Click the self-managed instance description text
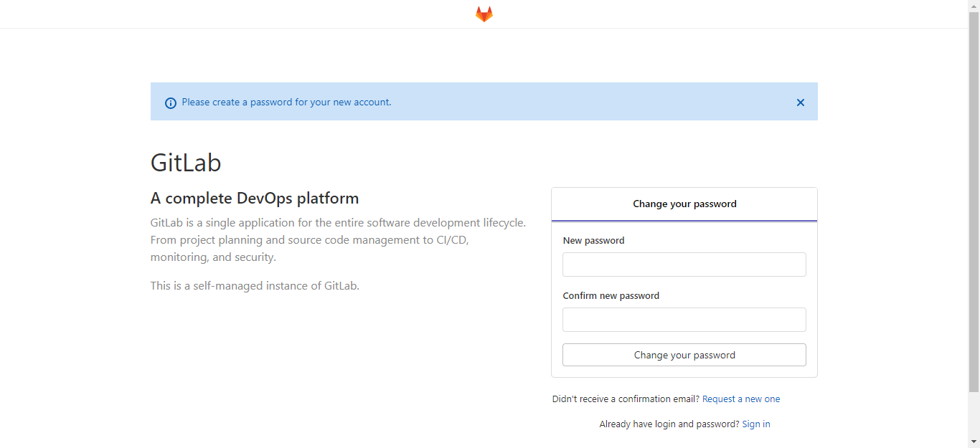Viewport: 980px width, 448px height. (x=255, y=285)
